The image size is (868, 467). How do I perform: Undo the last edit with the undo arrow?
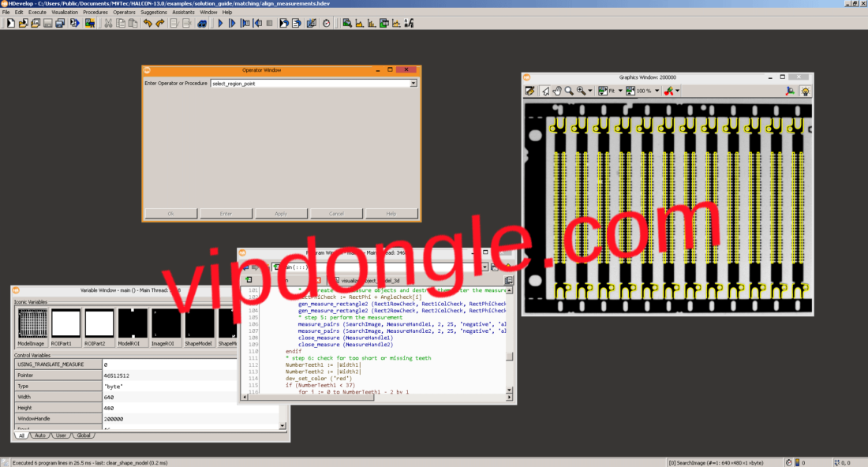pyautogui.click(x=147, y=23)
